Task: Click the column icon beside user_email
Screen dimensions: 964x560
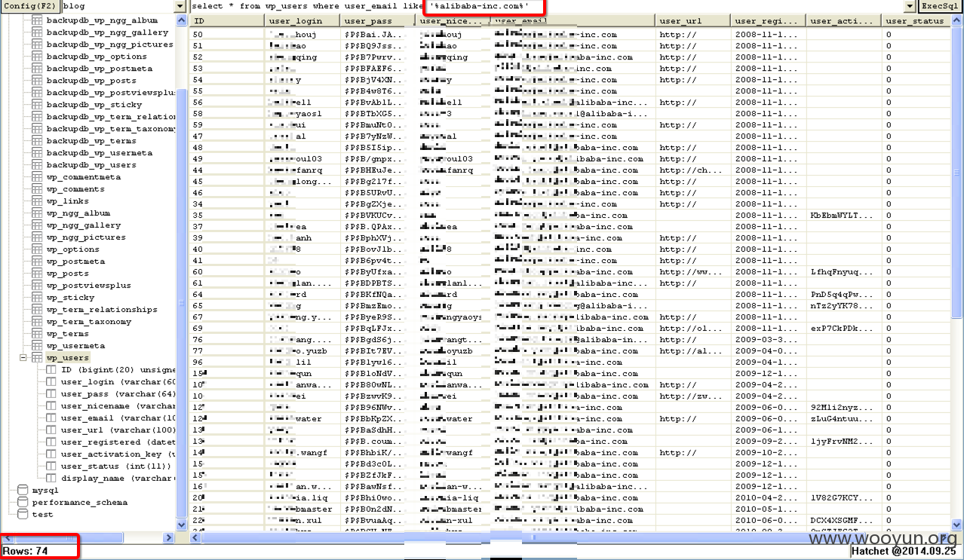Action: click(51, 418)
